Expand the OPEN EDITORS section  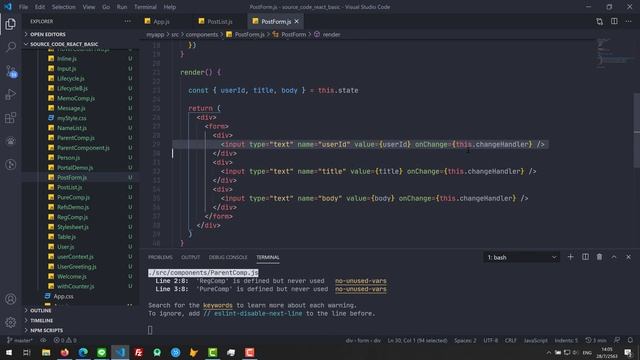tap(81, 34)
